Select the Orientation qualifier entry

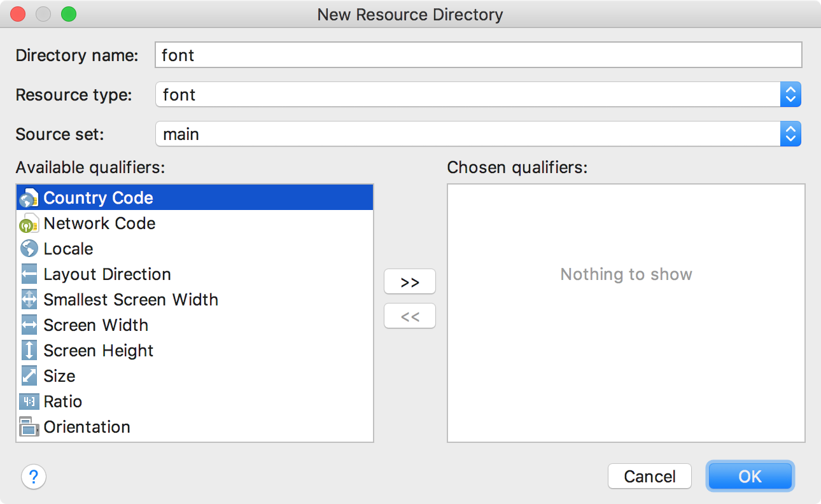click(x=87, y=426)
